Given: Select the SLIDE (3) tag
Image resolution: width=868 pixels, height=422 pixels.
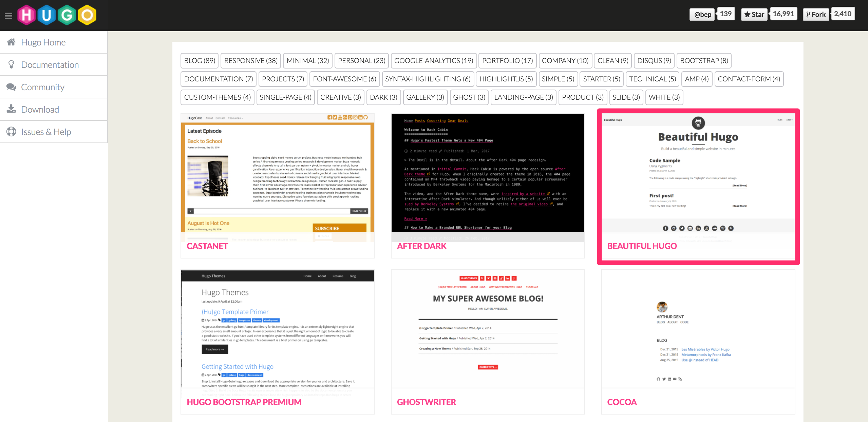Looking at the screenshot, I should point(626,97).
